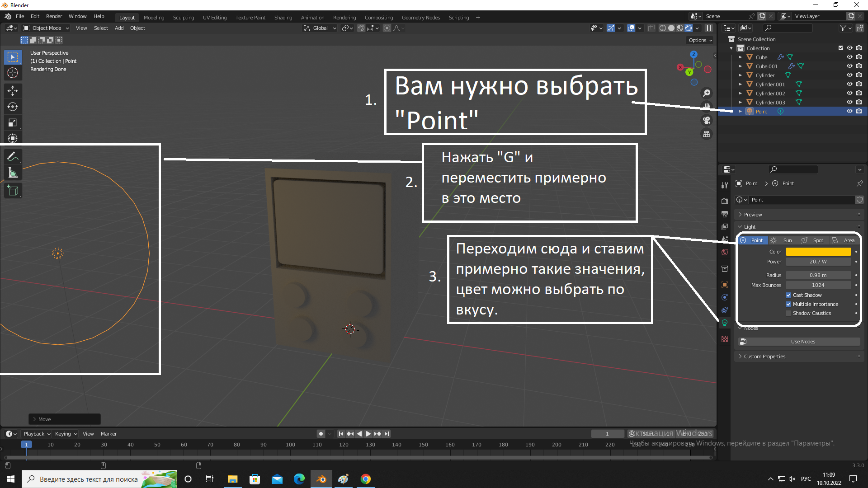The height and width of the screenshot is (488, 868).
Task: Uncheck the Cast Shadow checkbox
Action: click(x=788, y=295)
